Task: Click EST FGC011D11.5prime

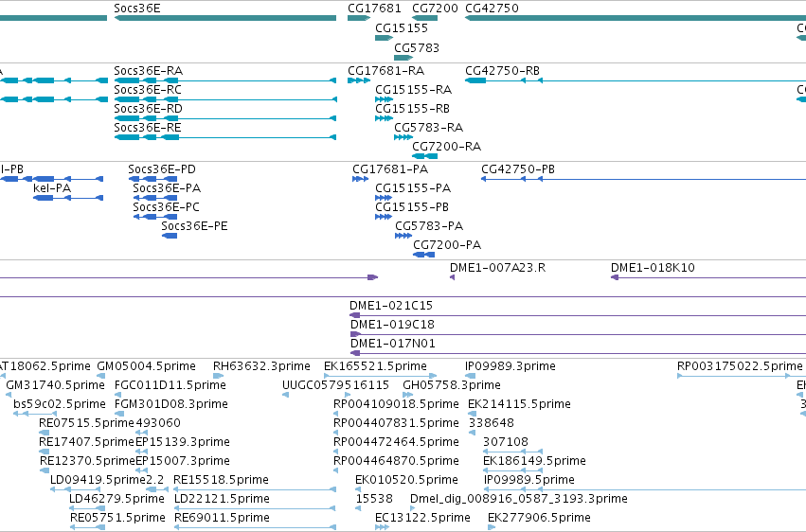Action: tap(170, 385)
